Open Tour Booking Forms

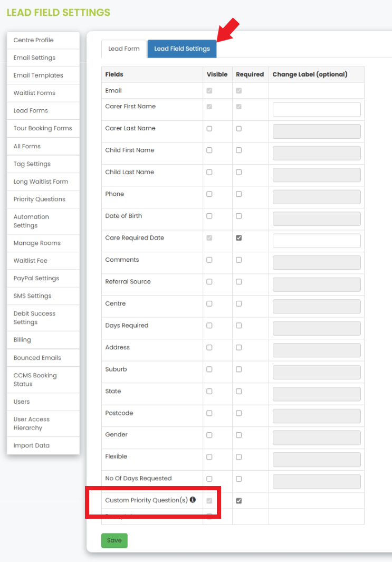[43, 128]
